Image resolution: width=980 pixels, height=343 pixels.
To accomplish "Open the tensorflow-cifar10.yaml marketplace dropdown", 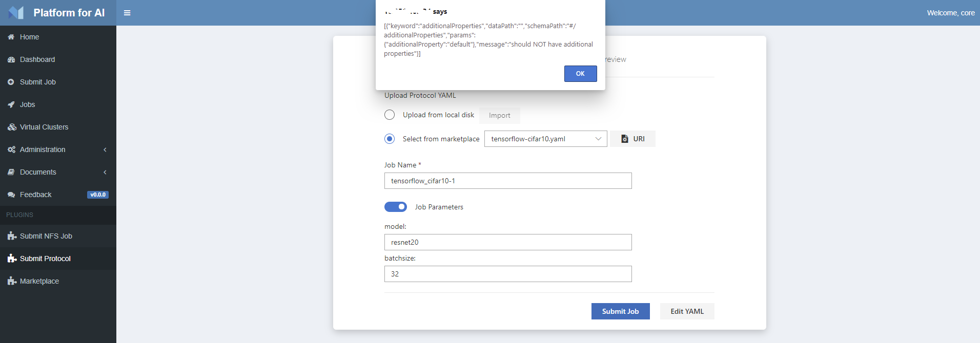I will pos(545,138).
